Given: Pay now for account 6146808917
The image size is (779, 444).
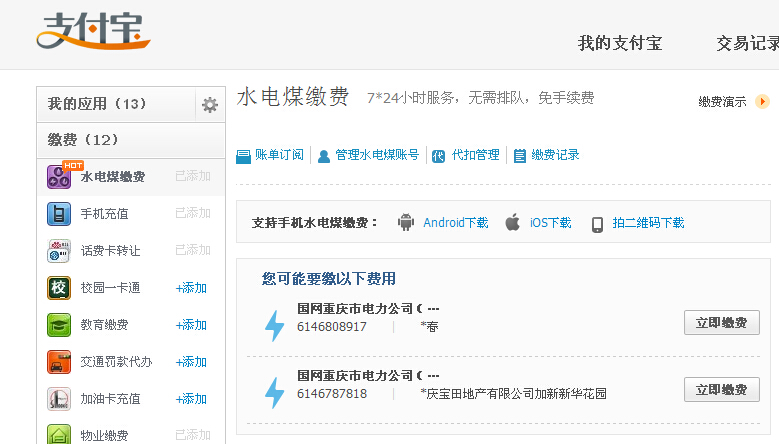Looking at the screenshot, I should click(x=721, y=323).
